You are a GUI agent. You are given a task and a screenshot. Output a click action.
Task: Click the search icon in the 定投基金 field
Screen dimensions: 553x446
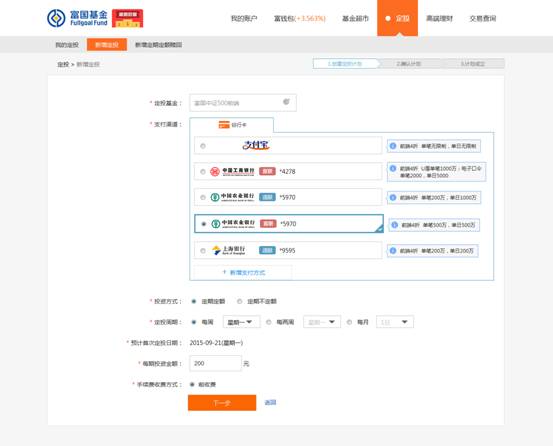pyautogui.click(x=286, y=102)
